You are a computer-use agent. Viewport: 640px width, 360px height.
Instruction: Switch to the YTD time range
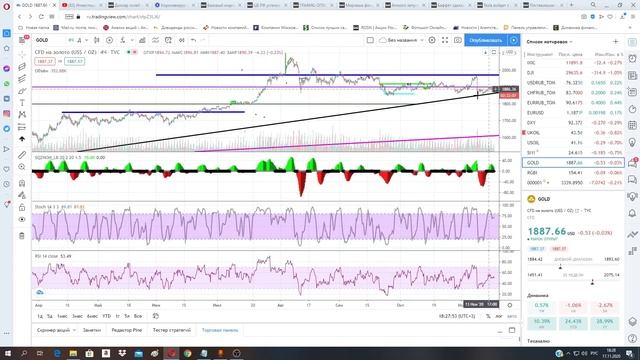click(x=107, y=316)
